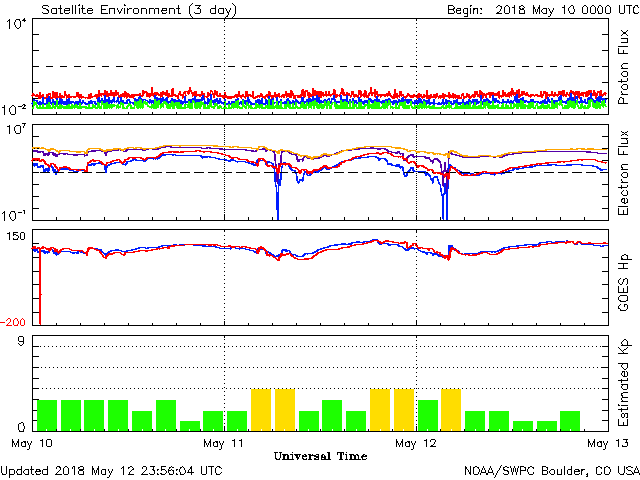Click the dashed threshold line in Electron Flux panel
This screenshot has width=640, height=480.
[x=320, y=172]
